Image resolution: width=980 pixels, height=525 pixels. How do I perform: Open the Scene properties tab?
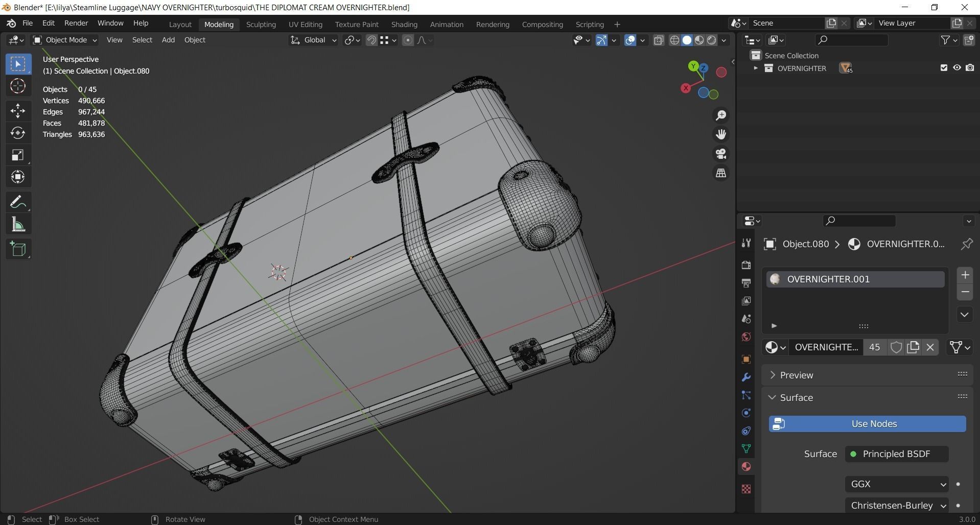[746, 319]
